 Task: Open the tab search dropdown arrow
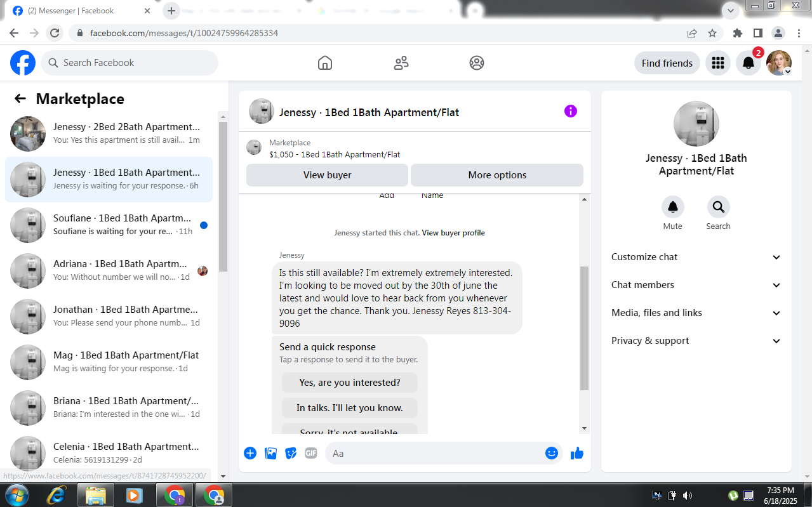pyautogui.click(x=731, y=11)
